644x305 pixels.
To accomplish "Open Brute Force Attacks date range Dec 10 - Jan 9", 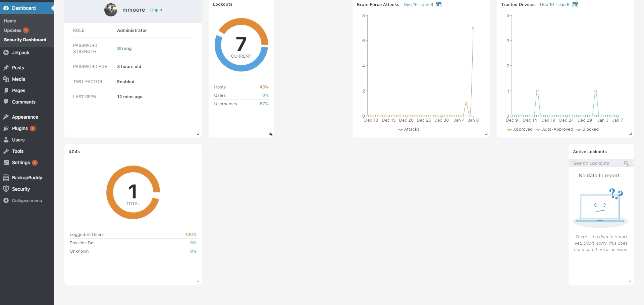I will click(x=418, y=5).
